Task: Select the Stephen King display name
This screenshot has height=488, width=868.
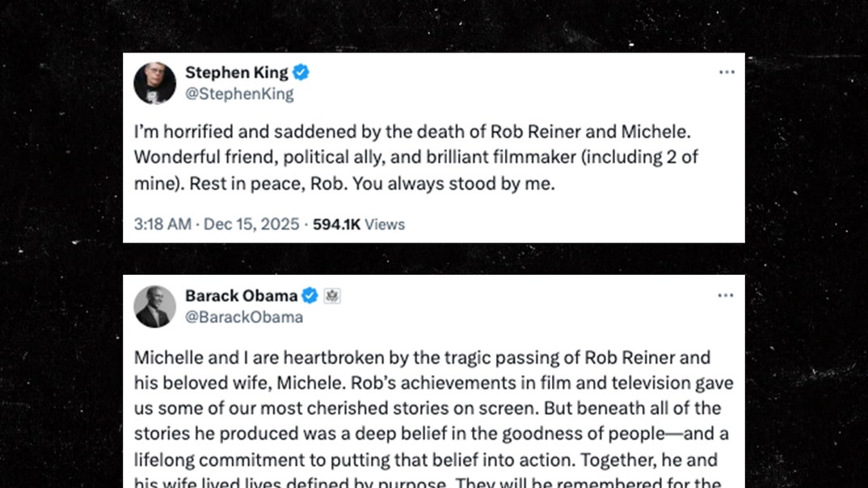Action: 236,72
